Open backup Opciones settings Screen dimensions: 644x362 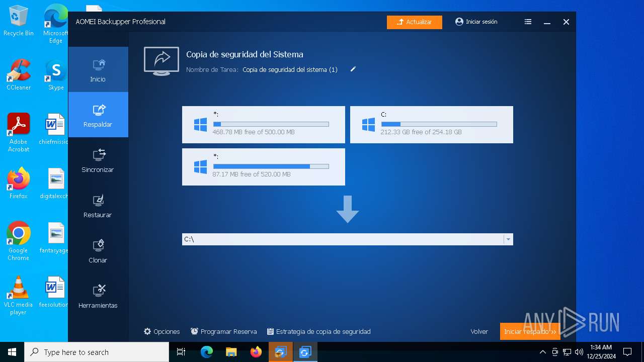162,332
